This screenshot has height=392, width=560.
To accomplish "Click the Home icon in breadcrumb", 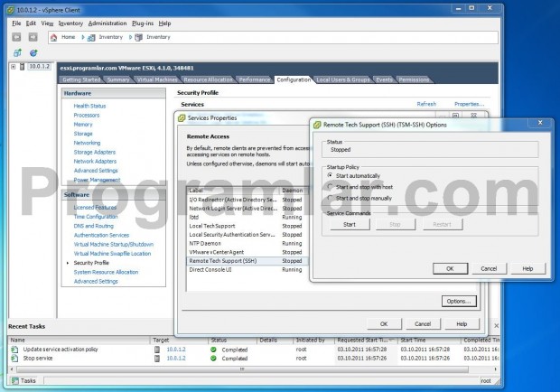I will coord(53,37).
